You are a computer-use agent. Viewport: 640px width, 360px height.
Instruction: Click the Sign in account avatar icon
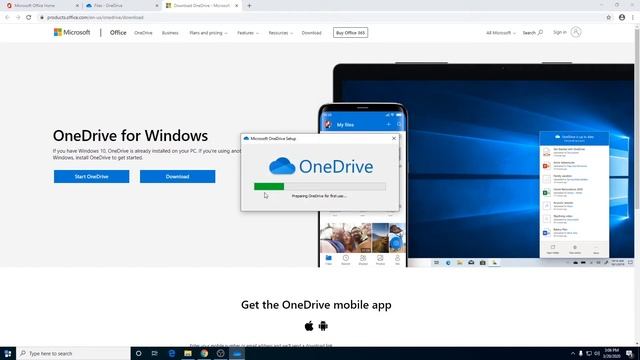(576, 32)
